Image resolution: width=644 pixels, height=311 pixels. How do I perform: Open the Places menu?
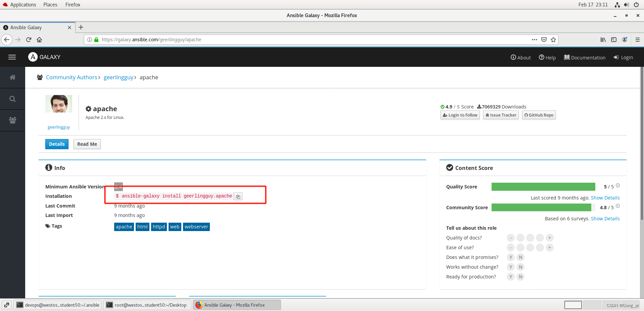click(x=50, y=5)
